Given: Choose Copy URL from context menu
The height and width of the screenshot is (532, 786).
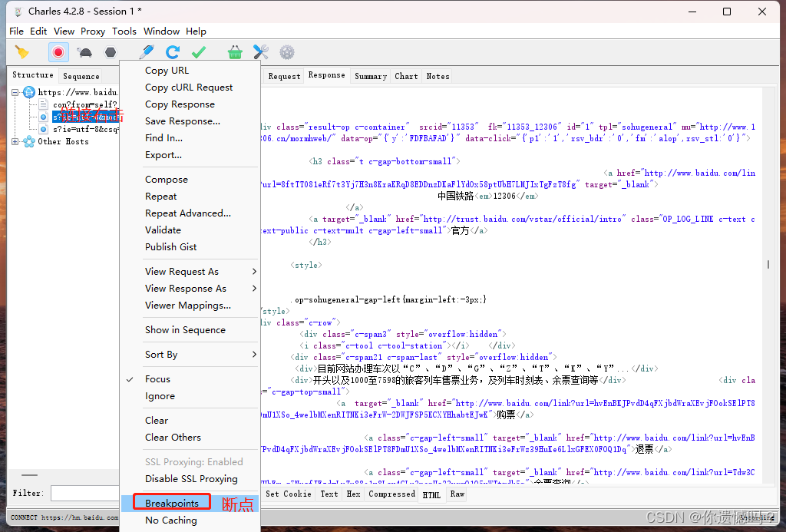Looking at the screenshot, I should click(167, 71).
